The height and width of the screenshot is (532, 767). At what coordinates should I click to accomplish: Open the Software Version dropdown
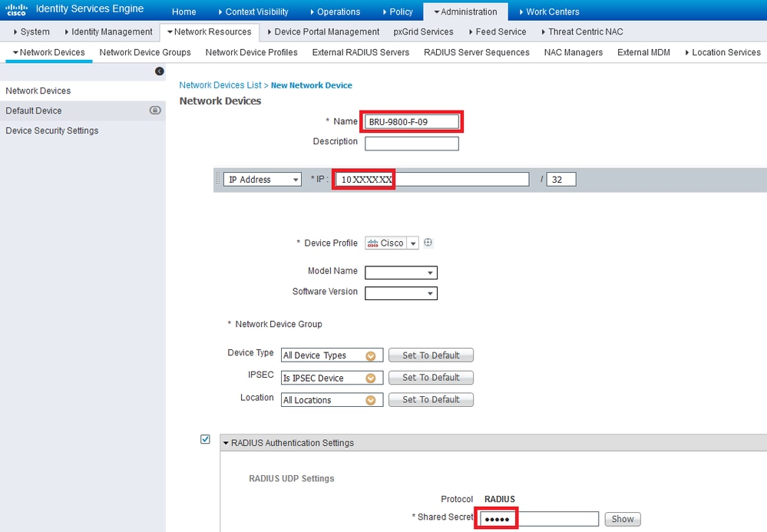[431, 292]
